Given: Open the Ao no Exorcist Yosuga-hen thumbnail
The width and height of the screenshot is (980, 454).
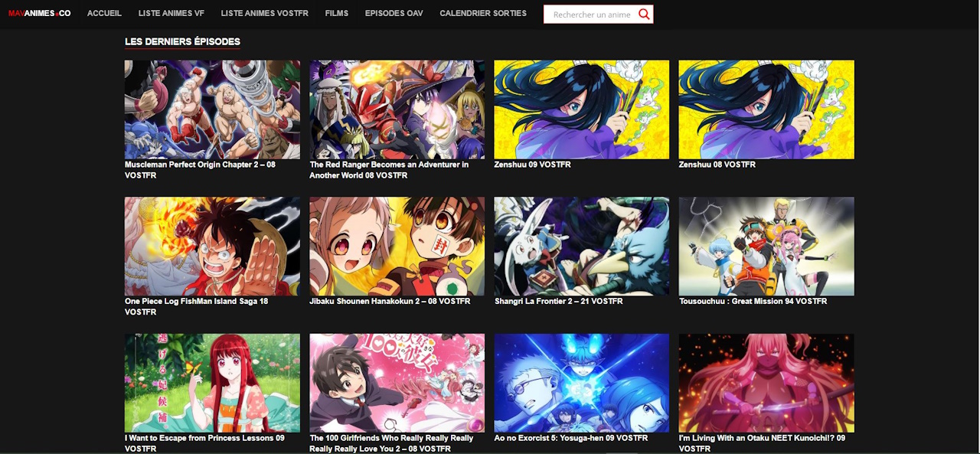Looking at the screenshot, I should point(581,383).
